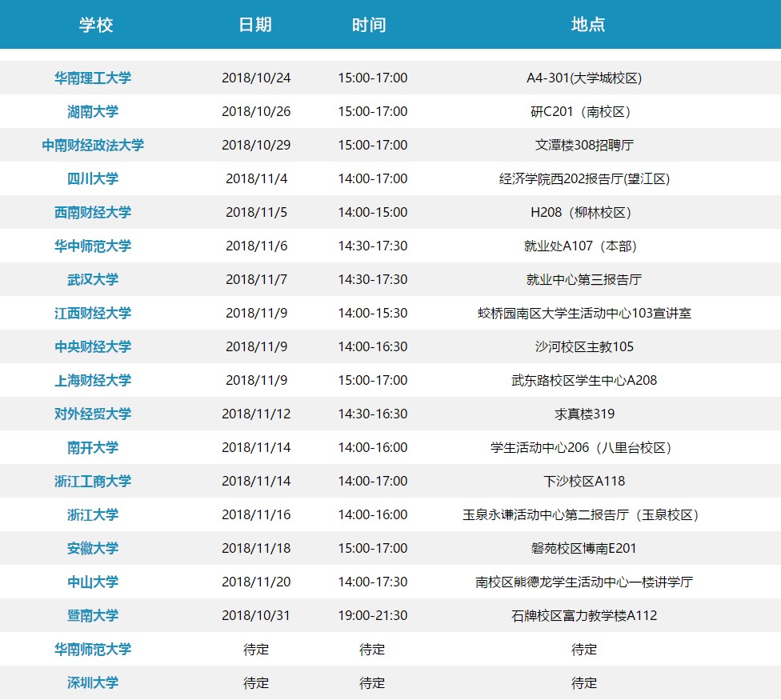
Task: Open the 对外经贸大学 school link
Action: point(93,414)
